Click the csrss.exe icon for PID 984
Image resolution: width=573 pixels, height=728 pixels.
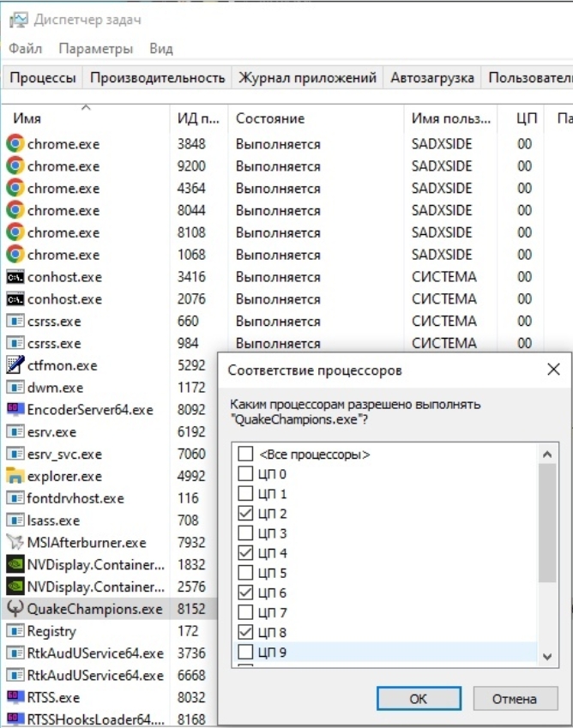[x=15, y=343]
